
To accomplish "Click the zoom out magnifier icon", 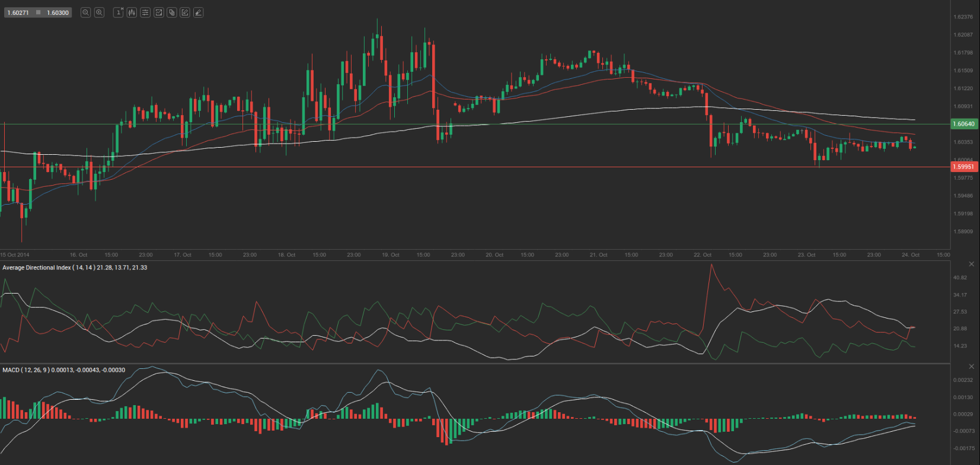I will [86, 12].
